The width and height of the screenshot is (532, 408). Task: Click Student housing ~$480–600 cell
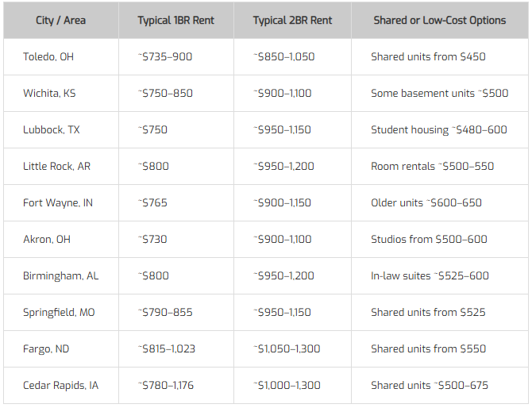(x=439, y=129)
